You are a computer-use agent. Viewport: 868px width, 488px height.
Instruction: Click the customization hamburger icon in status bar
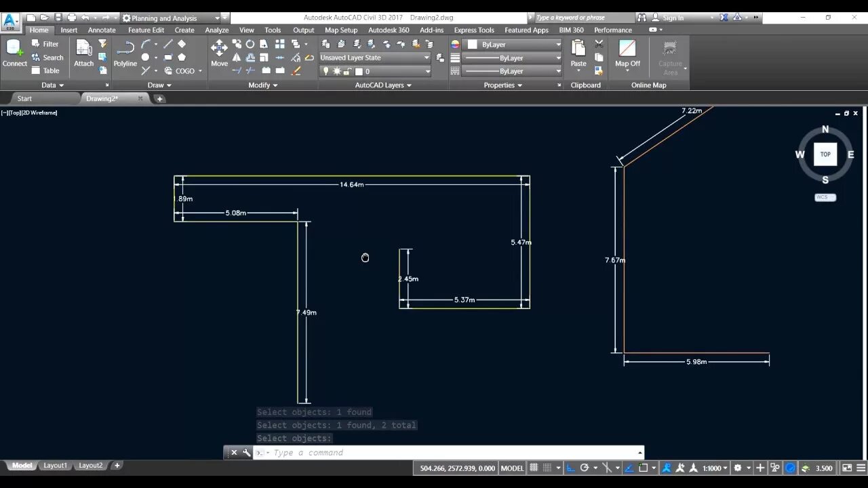pos(861,468)
